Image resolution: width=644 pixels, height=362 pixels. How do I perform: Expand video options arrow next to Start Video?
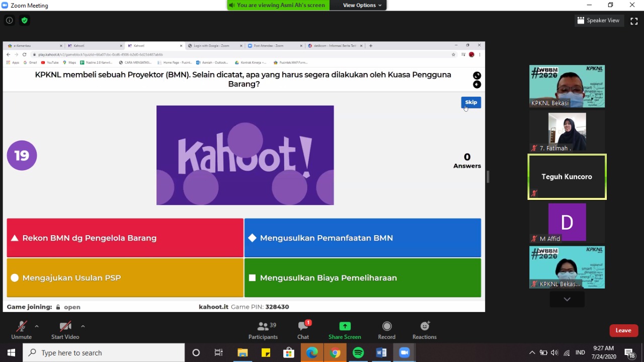pyautogui.click(x=83, y=326)
